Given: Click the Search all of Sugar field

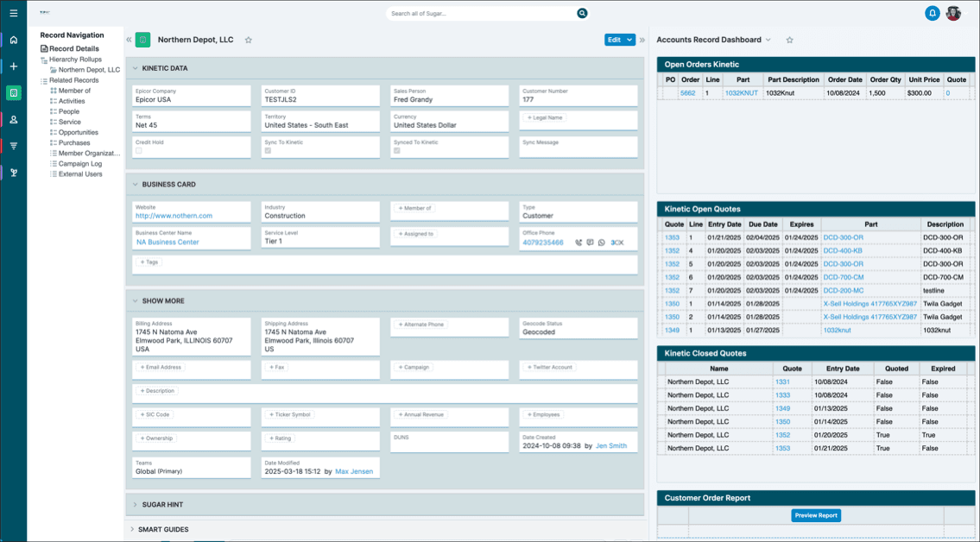Looking at the screenshot, I should click(484, 13).
